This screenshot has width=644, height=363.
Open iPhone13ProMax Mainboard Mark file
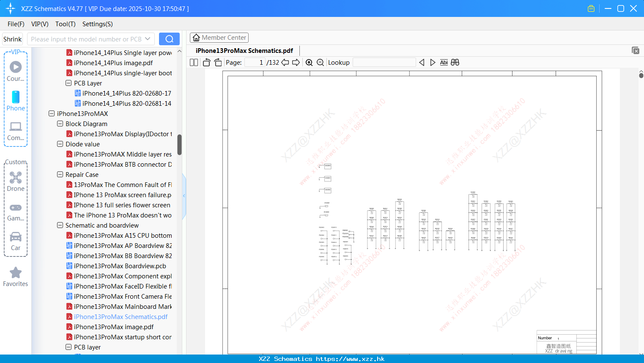[x=119, y=306]
